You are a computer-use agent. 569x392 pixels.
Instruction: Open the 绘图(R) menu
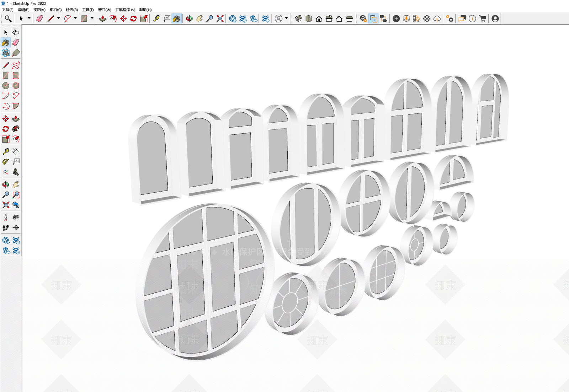click(72, 10)
